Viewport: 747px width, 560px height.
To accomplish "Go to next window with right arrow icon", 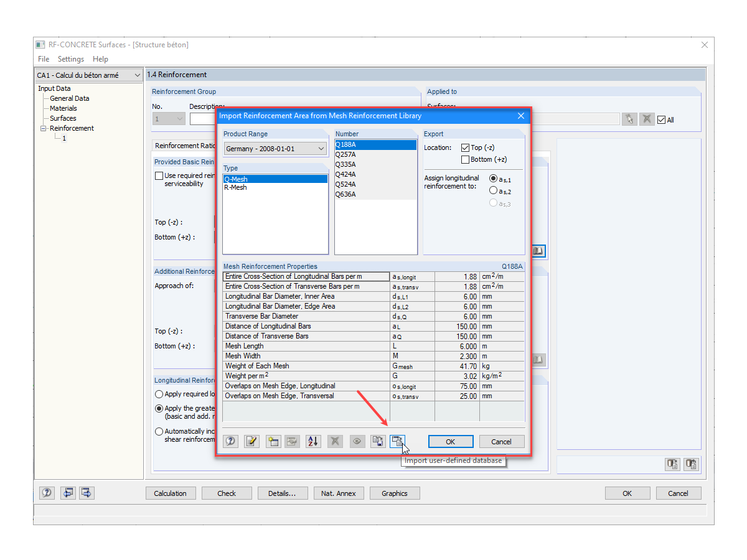I will pos(87,493).
